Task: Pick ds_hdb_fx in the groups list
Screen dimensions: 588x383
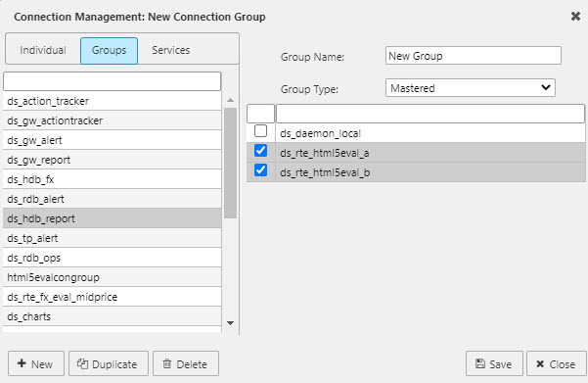Action: point(113,179)
